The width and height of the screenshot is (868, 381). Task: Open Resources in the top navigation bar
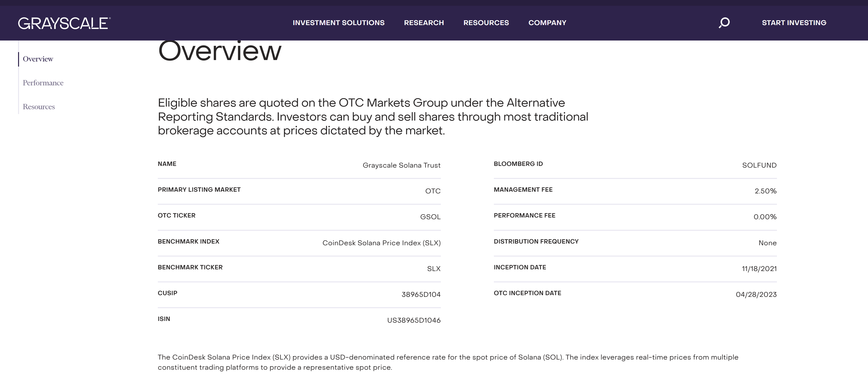[x=486, y=23]
